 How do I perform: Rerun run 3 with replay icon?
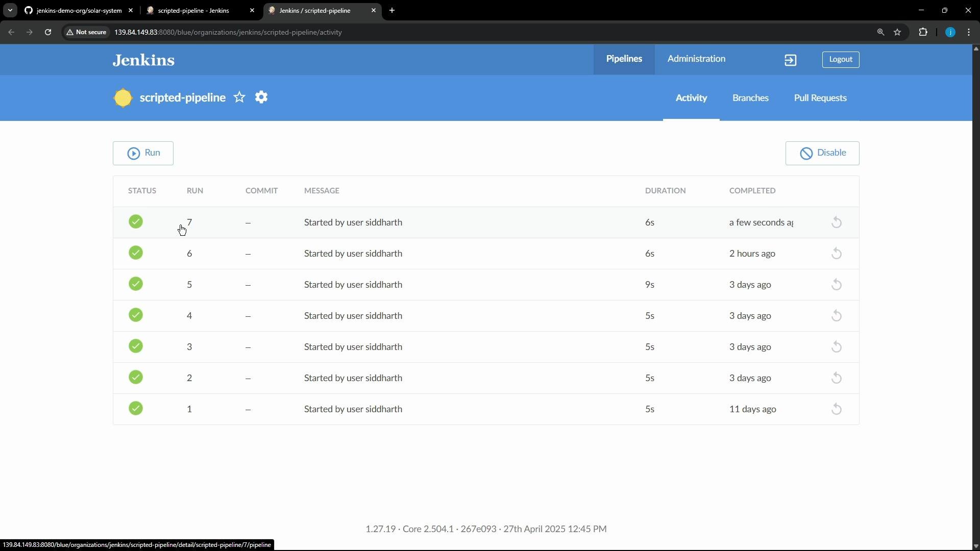[x=837, y=347]
